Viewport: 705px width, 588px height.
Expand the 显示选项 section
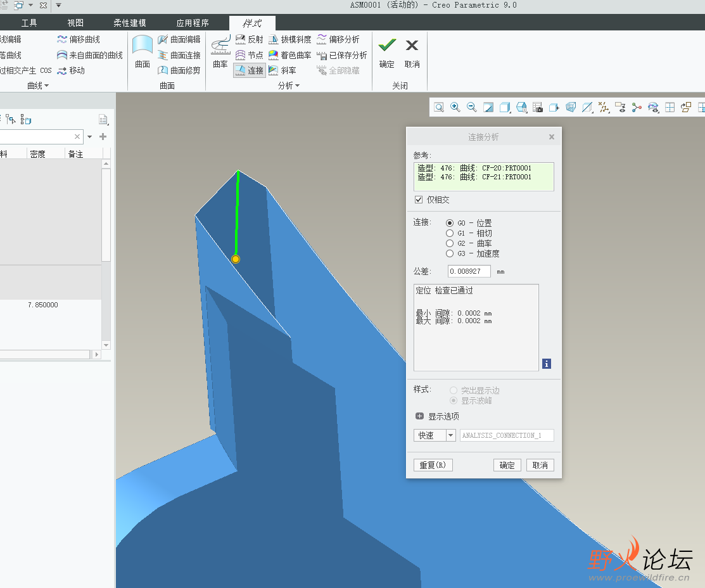[x=419, y=416]
